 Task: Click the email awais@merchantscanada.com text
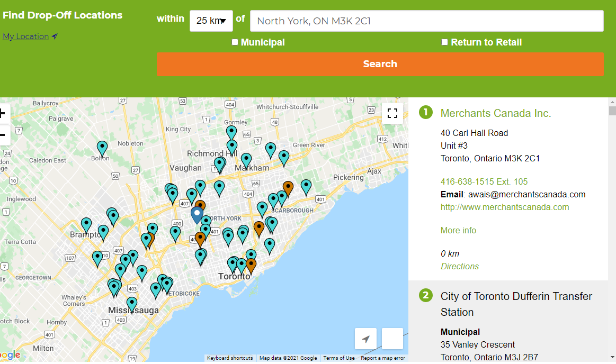527,195
